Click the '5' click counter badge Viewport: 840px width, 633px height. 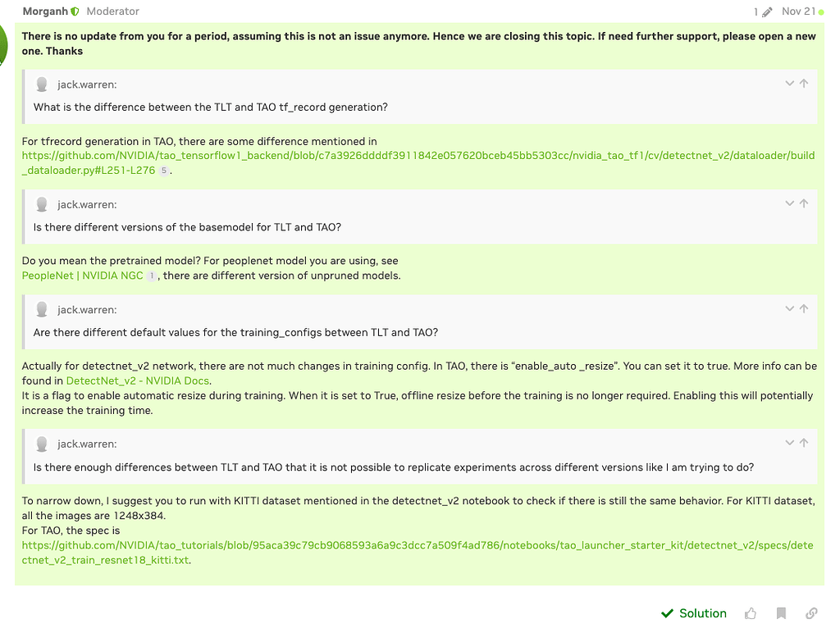(x=164, y=171)
